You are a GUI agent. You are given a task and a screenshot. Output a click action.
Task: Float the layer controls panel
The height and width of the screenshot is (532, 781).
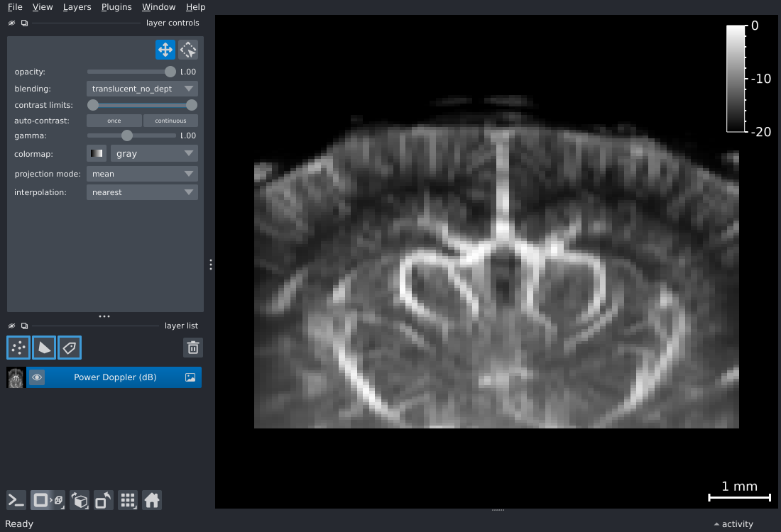[x=24, y=23]
